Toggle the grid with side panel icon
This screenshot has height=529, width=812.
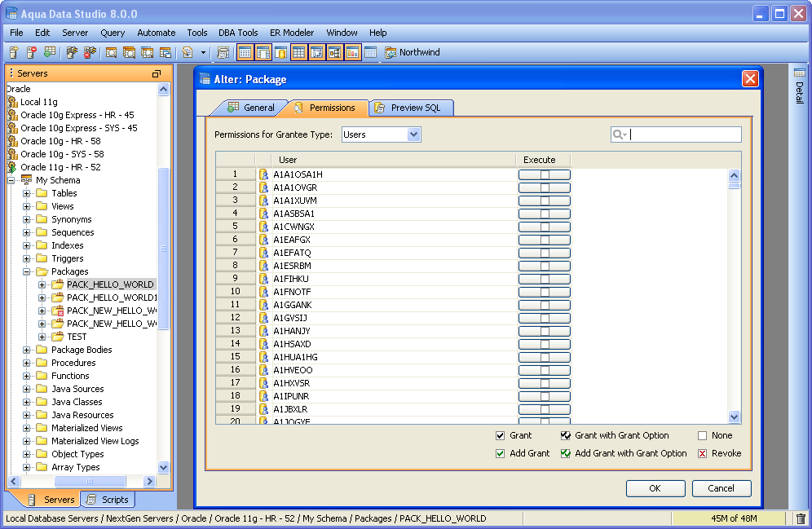(x=263, y=52)
